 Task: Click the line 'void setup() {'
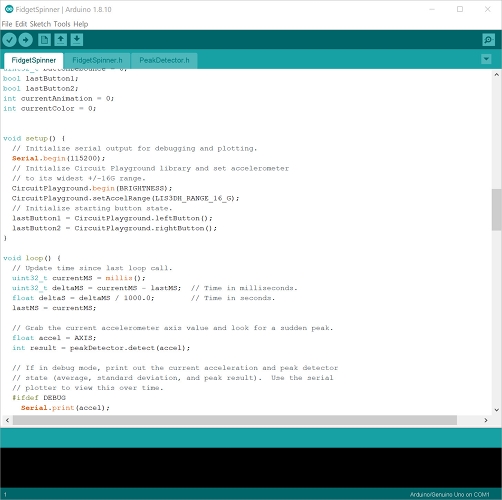click(x=34, y=138)
